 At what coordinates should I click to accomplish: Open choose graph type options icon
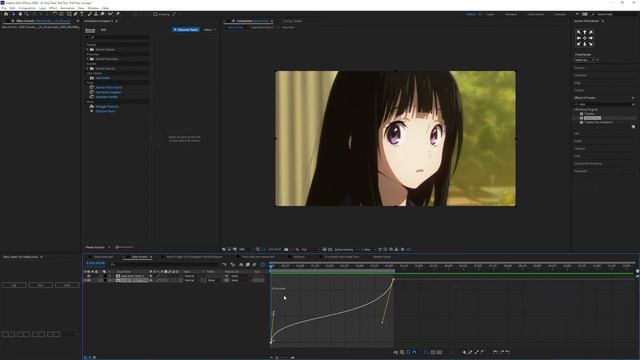click(402, 352)
